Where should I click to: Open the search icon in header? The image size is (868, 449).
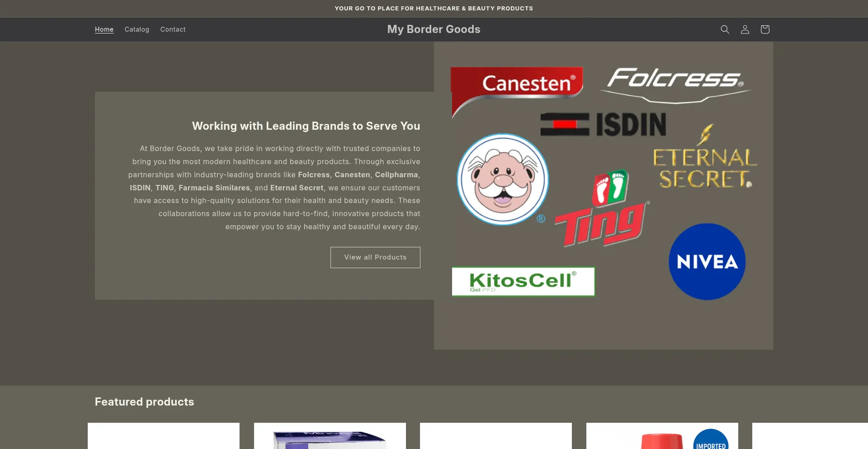(x=725, y=29)
